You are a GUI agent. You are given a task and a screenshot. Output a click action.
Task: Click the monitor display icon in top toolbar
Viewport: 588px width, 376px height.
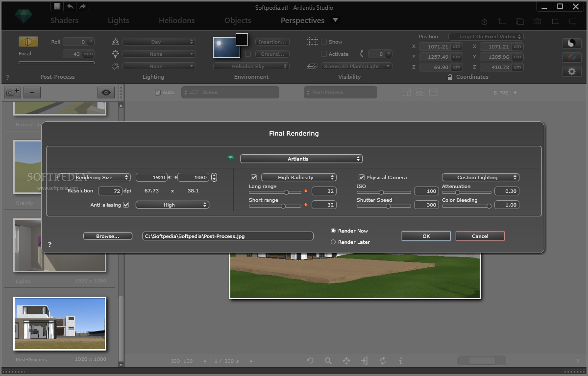click(x=573, y=22)
